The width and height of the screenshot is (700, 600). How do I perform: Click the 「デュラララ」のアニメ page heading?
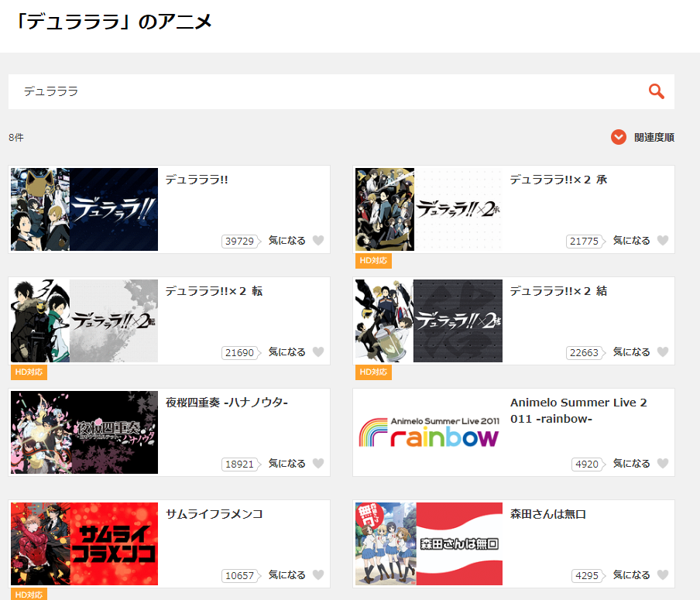pyautogui.click(x=113, y=21)
